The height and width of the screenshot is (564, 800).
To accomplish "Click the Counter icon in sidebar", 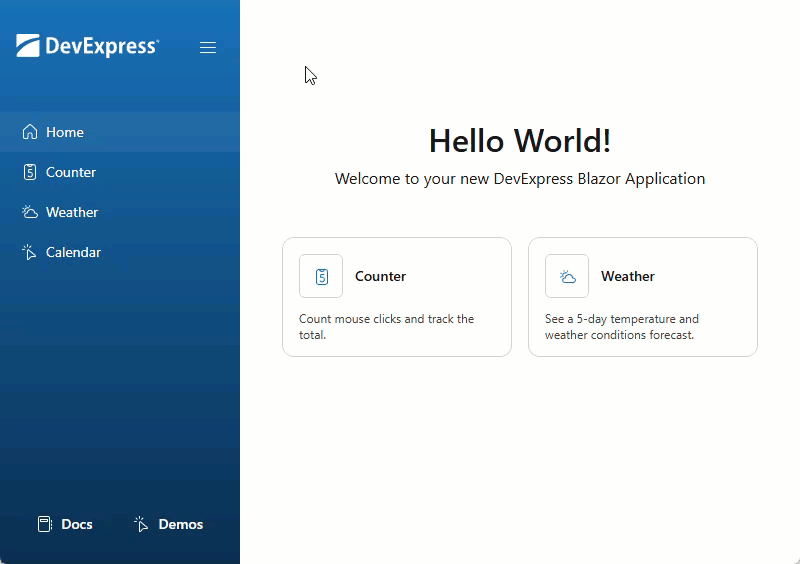I will (x=30, y=172).
